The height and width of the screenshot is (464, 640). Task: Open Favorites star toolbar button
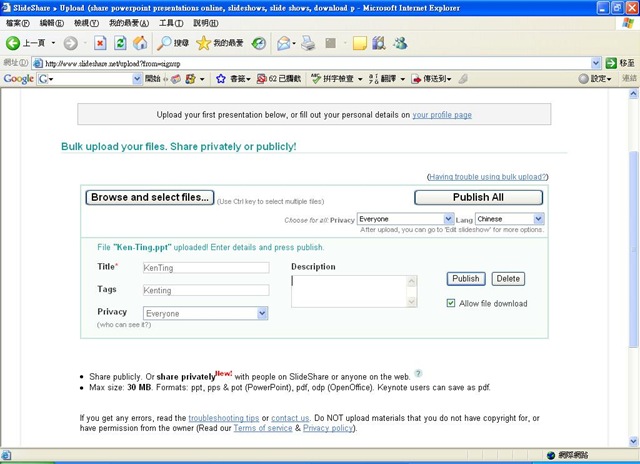pyautogui.click(x=220, y=43)
